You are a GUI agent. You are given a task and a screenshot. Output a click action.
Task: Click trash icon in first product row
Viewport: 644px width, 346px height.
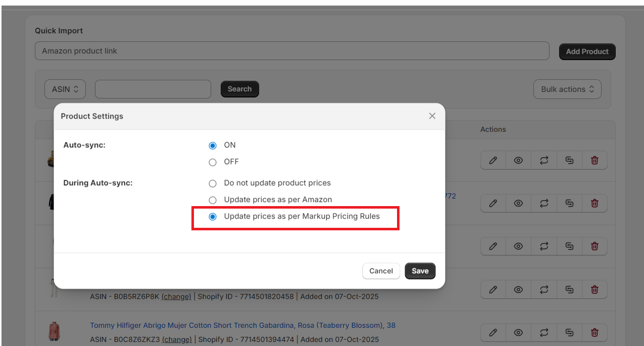(595, 160)
